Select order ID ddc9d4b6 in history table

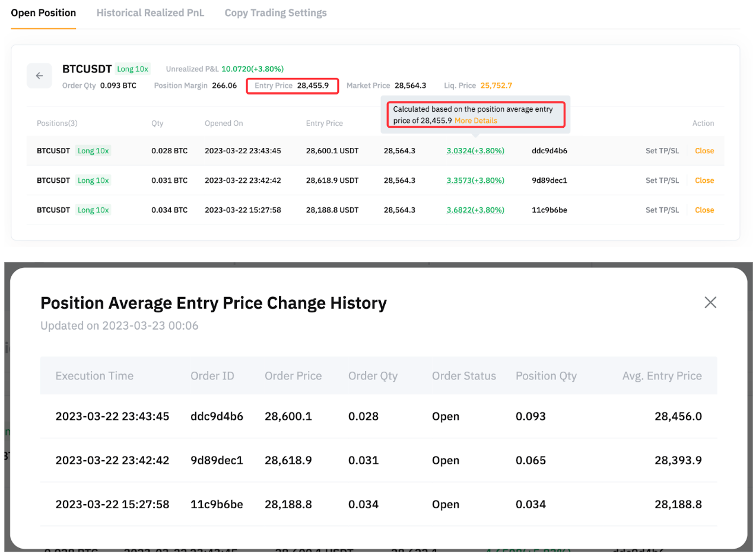click(x=217, y=416)
